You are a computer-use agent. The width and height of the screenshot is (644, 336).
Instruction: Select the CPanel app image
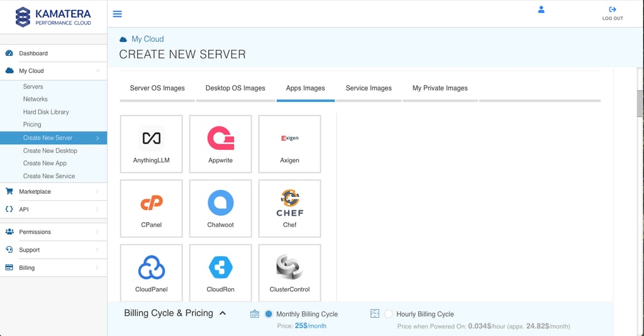(x=151, y=208)
